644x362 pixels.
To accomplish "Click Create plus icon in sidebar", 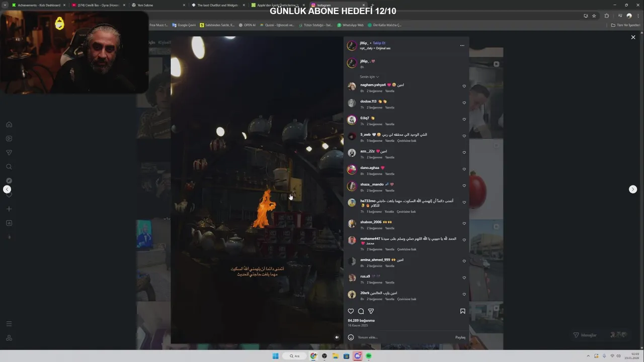I will (9, 209).
